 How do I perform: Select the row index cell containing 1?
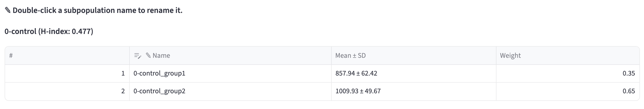coord(67,74)
